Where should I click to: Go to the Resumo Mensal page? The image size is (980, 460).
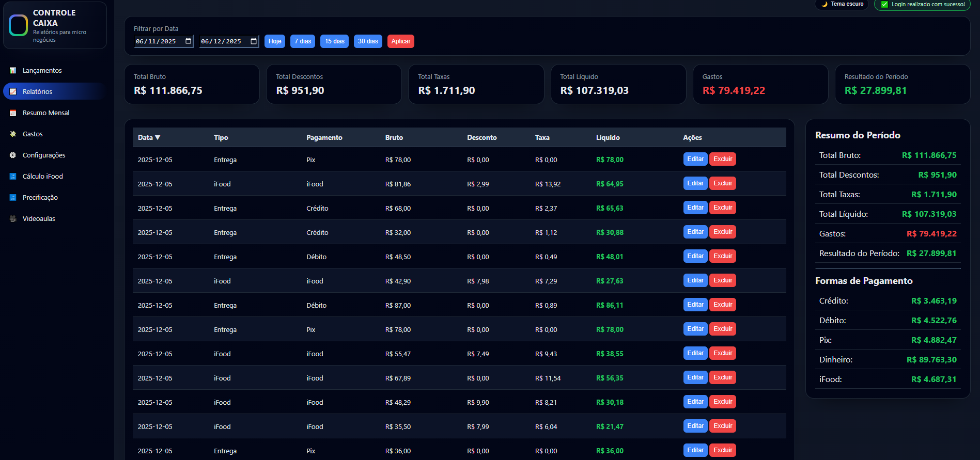[x=45, y=113]
